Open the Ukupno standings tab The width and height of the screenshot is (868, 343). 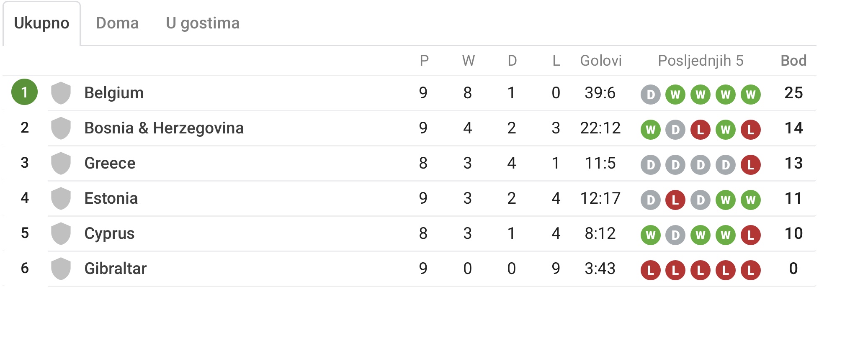(41, 23)
